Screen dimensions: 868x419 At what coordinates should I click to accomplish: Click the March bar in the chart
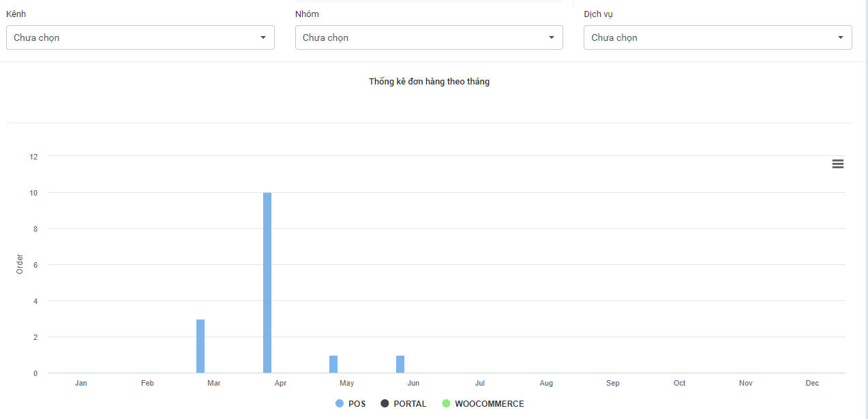click(x=200, y=346)
